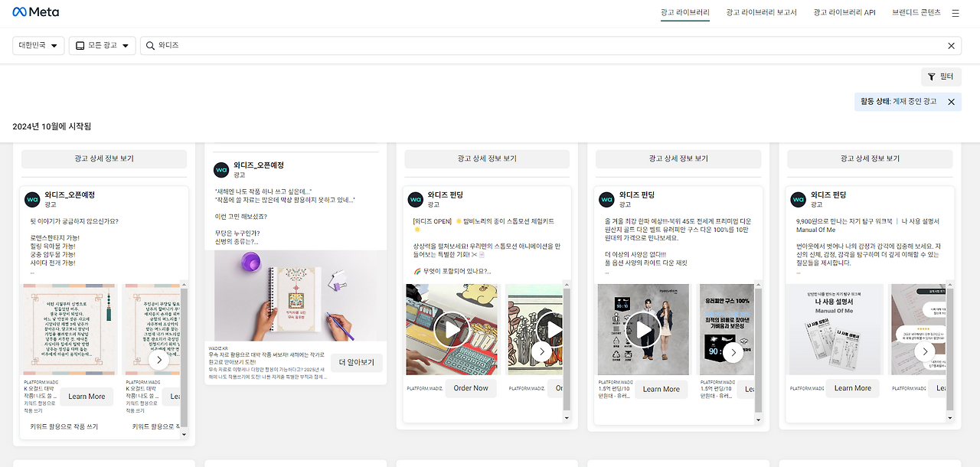The image size is (980, 467).
Task: Click 와디즈 avatar on first card
Action: 32,200
